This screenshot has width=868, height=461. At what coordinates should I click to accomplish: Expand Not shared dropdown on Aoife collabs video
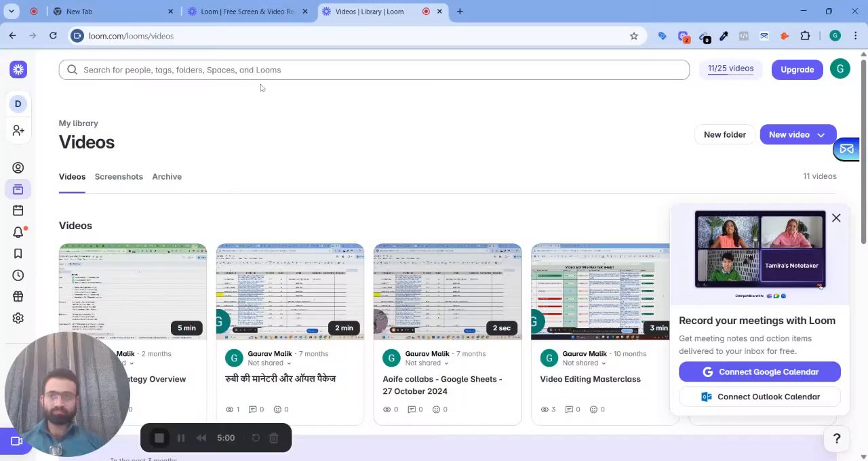click(x=427, y=363)
